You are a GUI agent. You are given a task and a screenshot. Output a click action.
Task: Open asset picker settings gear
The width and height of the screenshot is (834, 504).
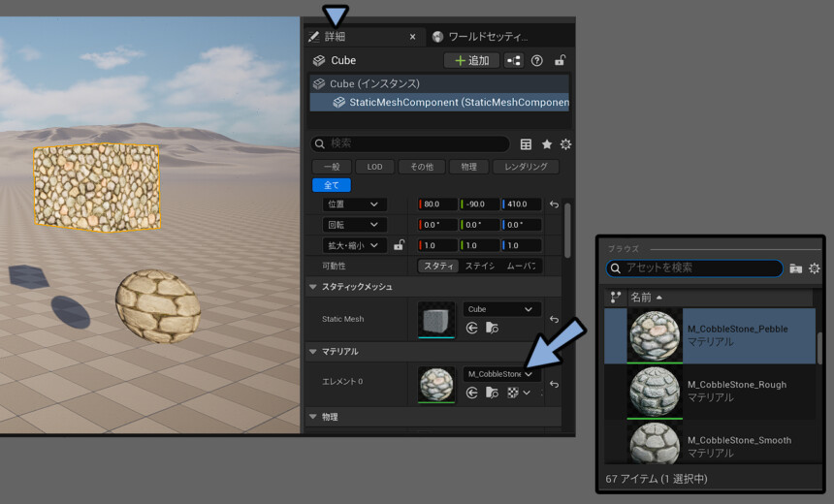[815, 268]
